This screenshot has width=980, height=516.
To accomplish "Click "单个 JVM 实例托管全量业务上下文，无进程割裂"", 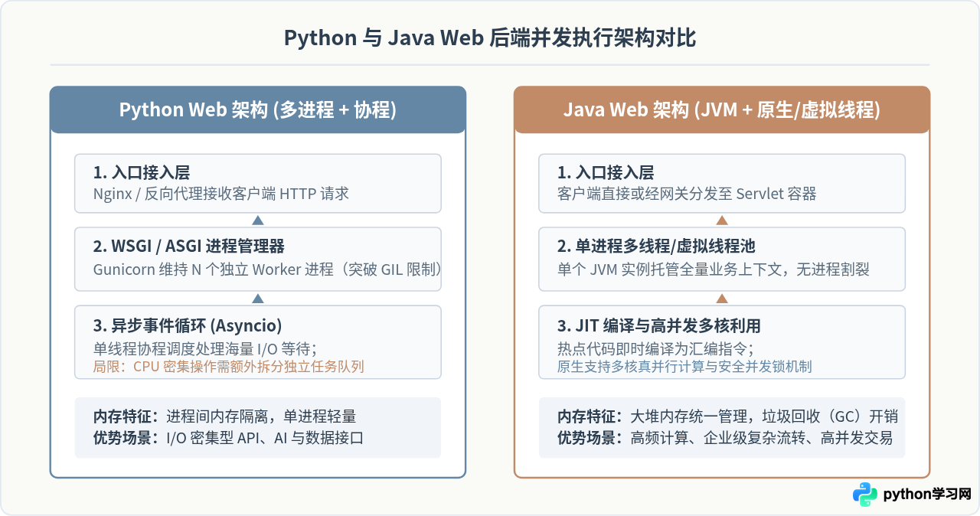I will click(714, 269).
